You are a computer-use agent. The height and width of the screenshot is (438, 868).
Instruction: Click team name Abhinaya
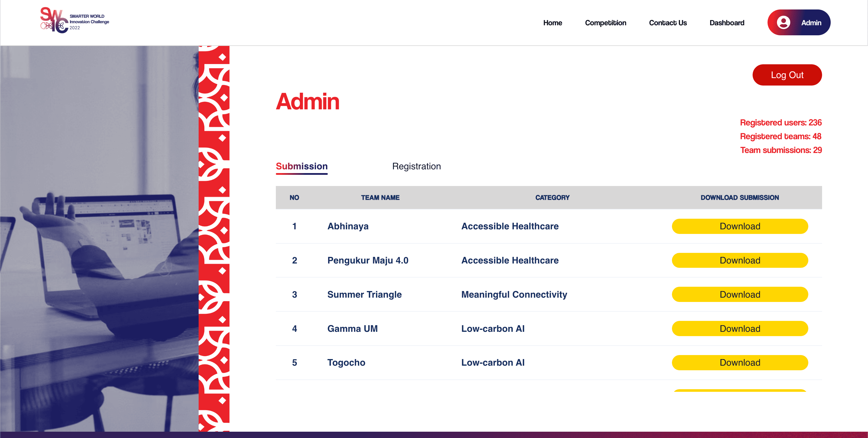click(348, 226)
